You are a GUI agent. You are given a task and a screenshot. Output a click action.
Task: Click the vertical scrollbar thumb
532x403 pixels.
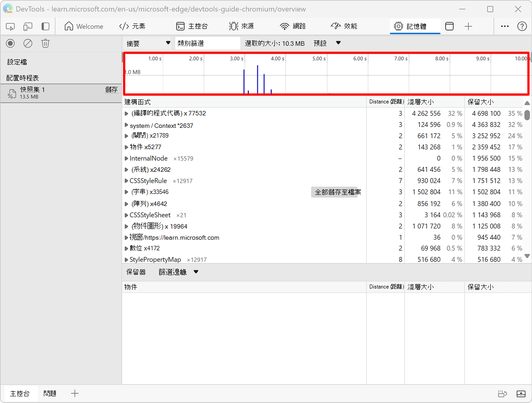pyautogui.click(x=527, y=115)
